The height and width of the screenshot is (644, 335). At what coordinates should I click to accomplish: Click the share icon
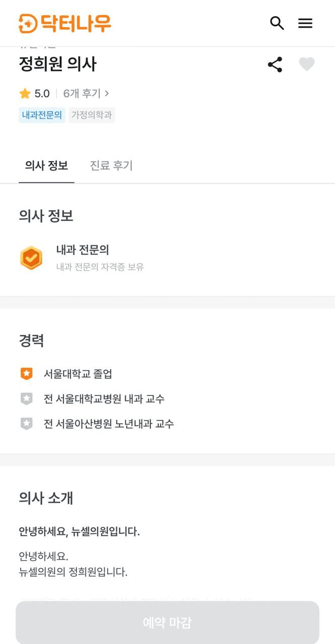[x=275, y=64]
